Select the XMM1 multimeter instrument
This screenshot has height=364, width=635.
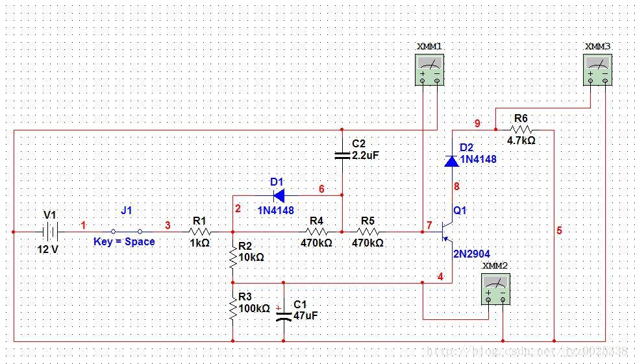tap(429, 69)
